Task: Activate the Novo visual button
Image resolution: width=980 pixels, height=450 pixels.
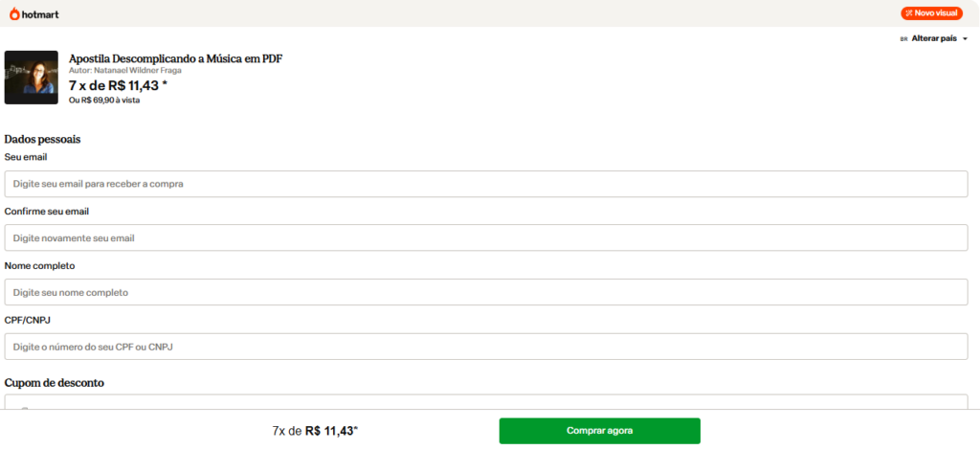Action: (x=931, y=13)
